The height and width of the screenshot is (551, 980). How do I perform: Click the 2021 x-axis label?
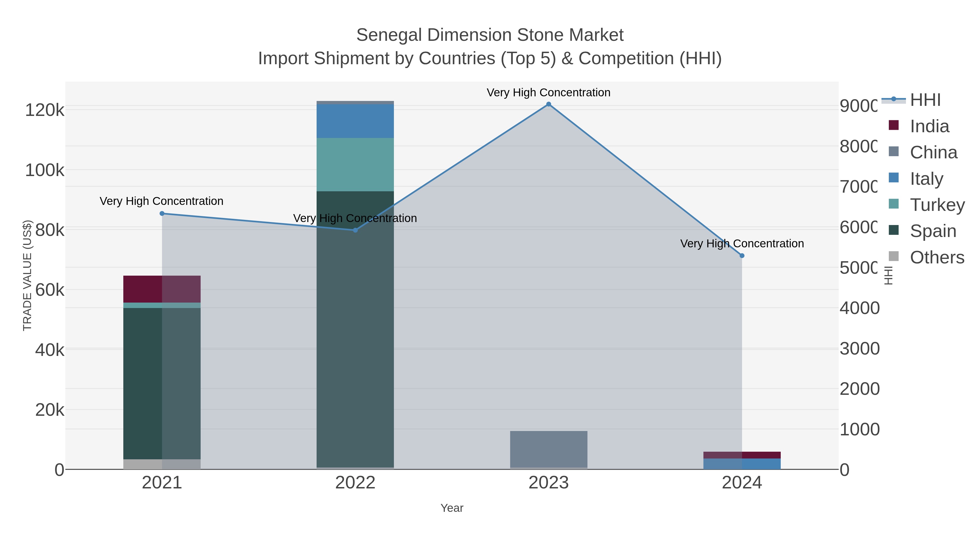click(162, 483)
